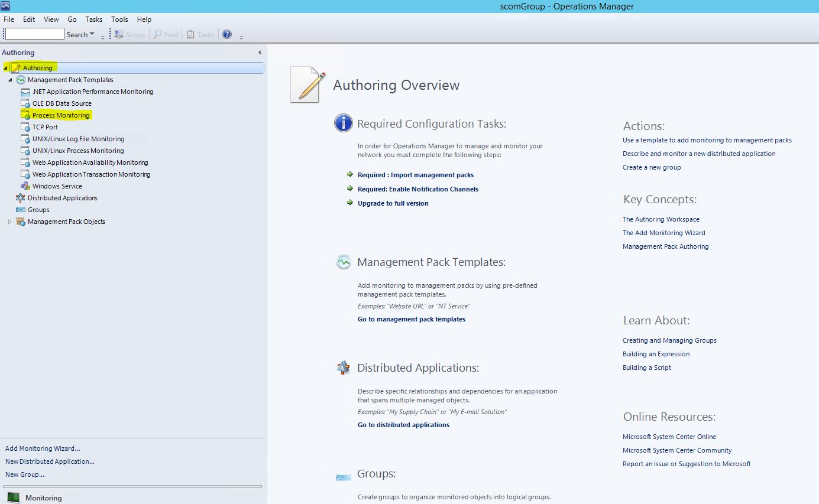Click the Management Pack Objects icon
Viewport: 819px width, 504px height.
click(x=20, y=222)
